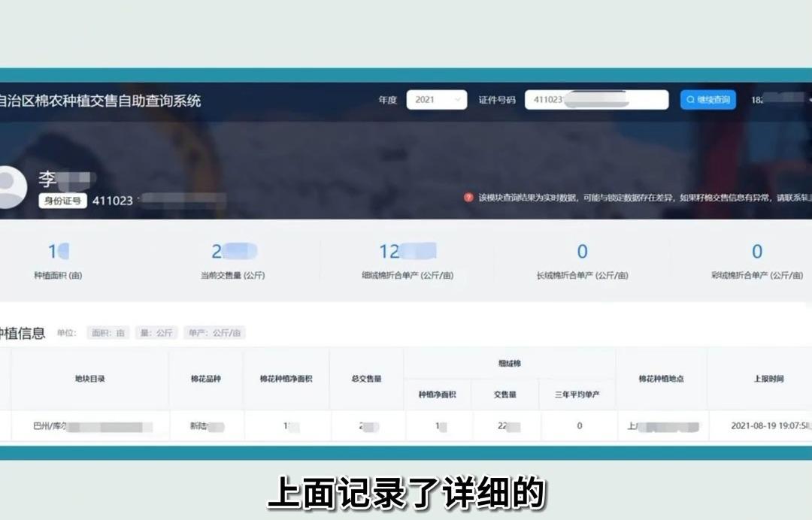Click the 种植面积 (亩) statistic card
Viewport: 812px width, 520px height.
59,261
